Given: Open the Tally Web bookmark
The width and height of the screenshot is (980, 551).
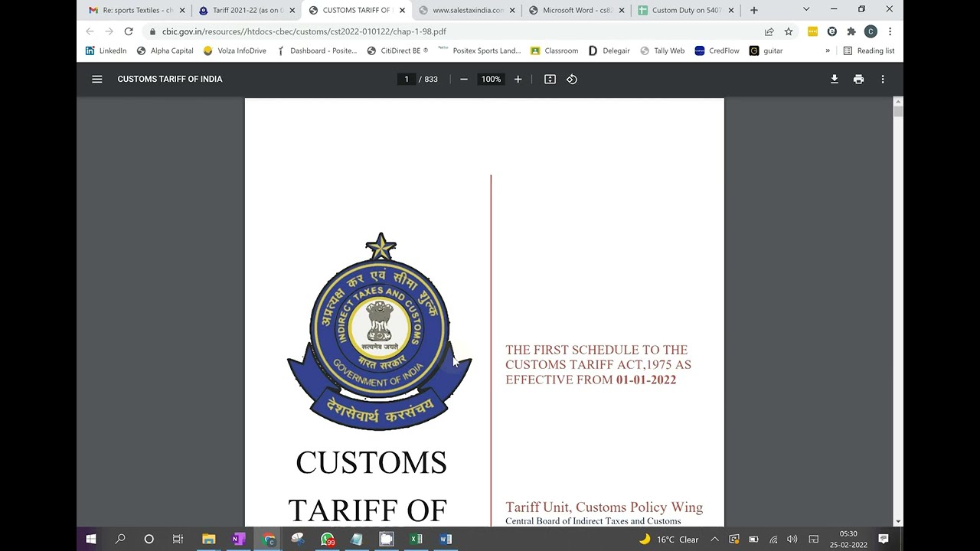Looking at the screenshot, I should click(x=662, y=51).
